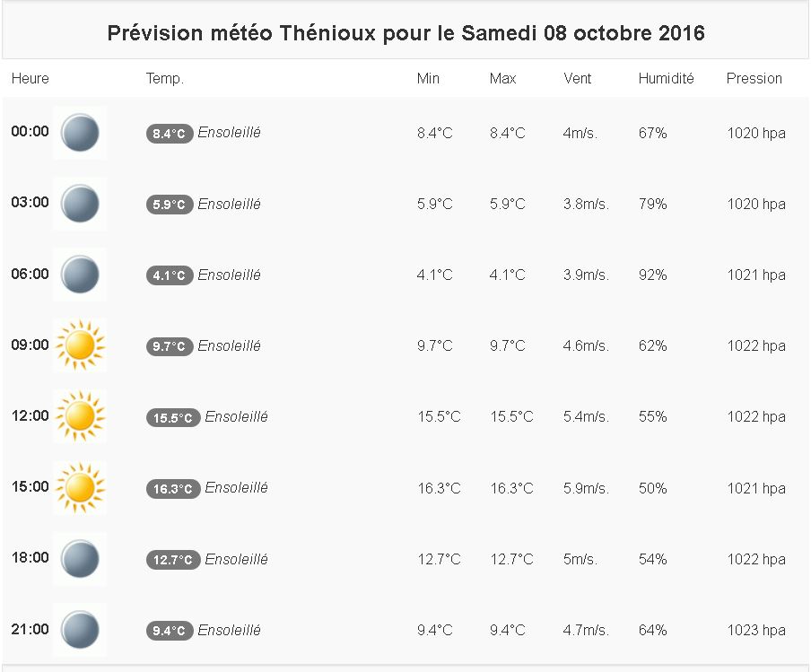Click the Pression column header
The height and width of the screenshot is (672, 811).
754,79
